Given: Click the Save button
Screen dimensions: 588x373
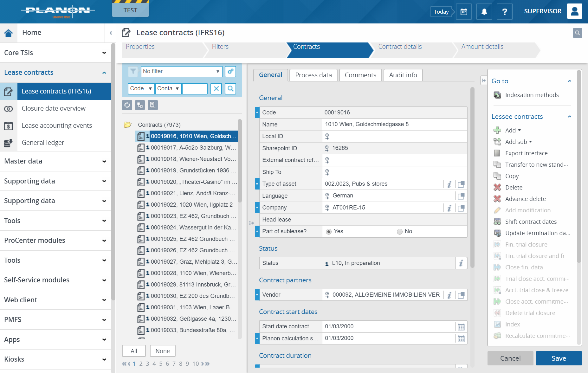Looking at the screenshot, I should 559,358.
